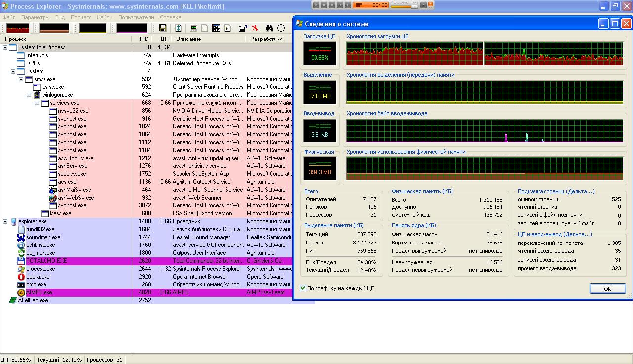Uncheck the 'По графику на каждый ЦП' checkbox
The width and height of the screenshot is (633, 364).
pos(303,288)
